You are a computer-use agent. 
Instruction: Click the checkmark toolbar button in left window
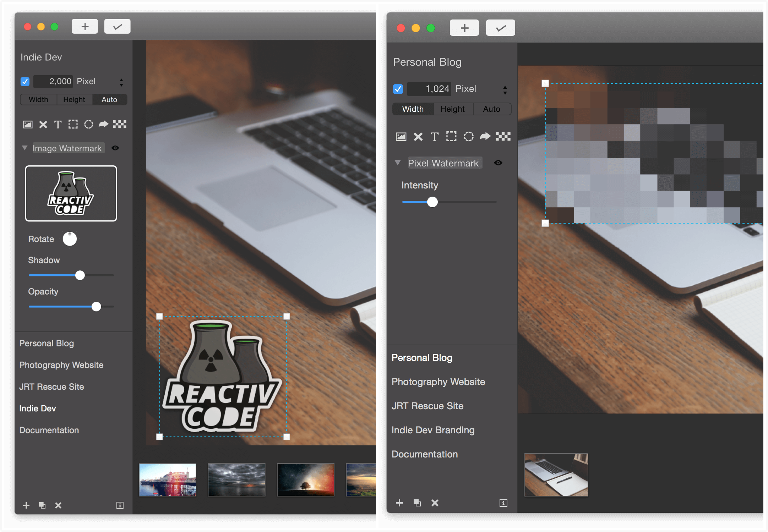[118, 27]
